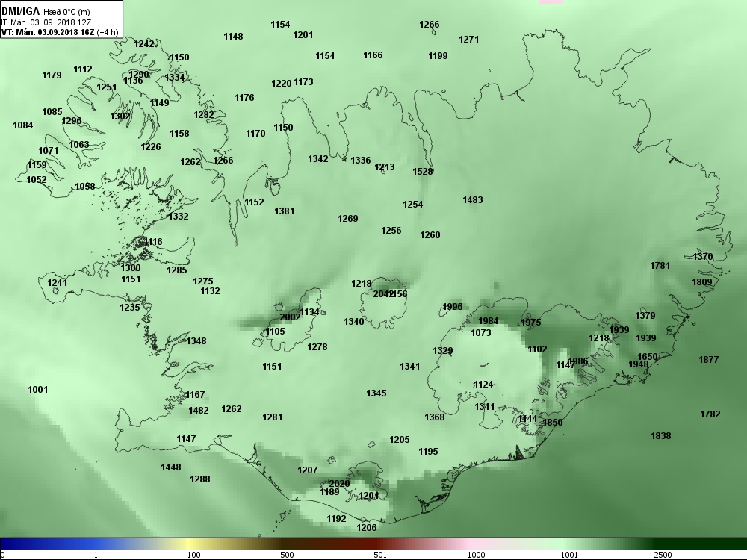Click the map value '1199'
The height and width of the screenshot is (560, 747).
pyautogui.click(x=438, y=56)
